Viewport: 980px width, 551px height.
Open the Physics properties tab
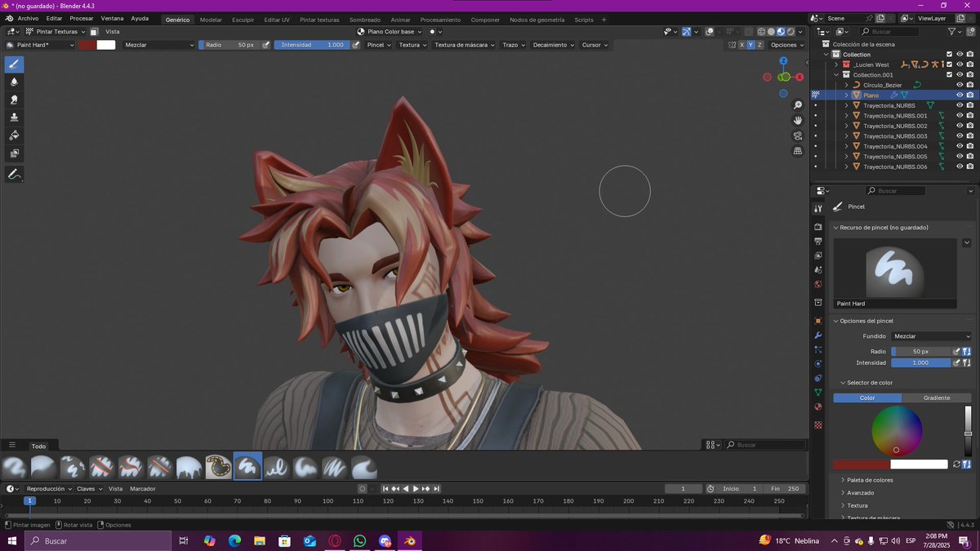[818, 364]
